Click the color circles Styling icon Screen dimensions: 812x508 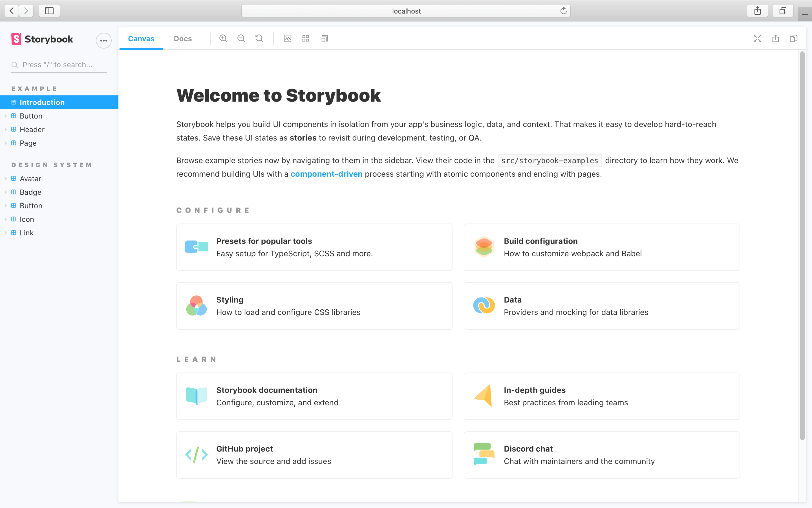(197, 305)
